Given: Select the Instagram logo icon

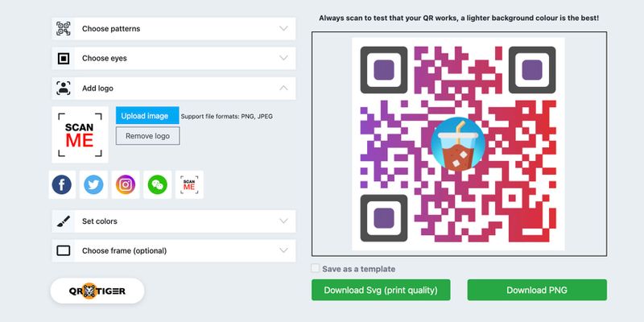Looking at the screenshot, I should [x=125, y=184].
